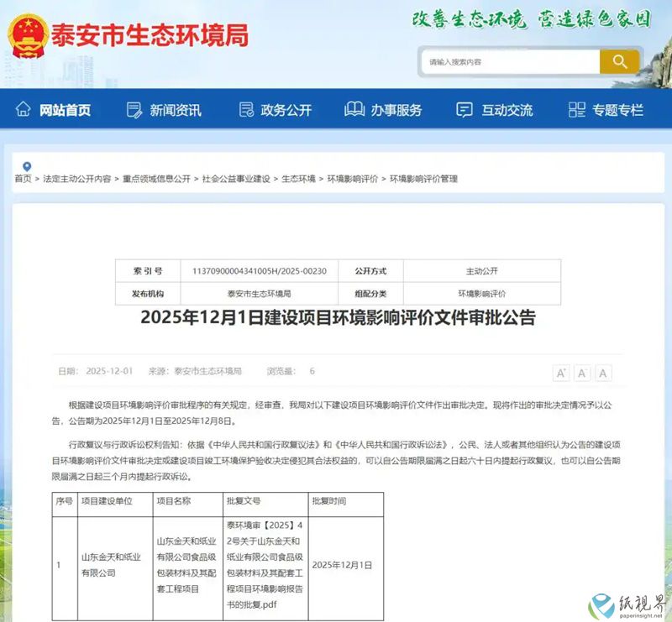The image size is (672, 622).
Task: Click the home icon on 网站首页
Action: click(21, 110)
